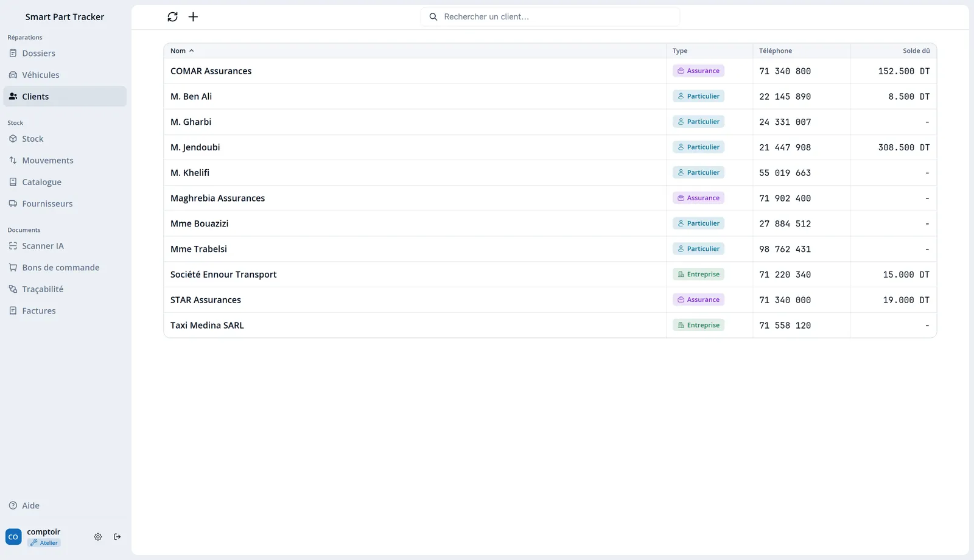Viewport: 974px width, 560px height.
Task: Open settings gear next to comptoir
Action: 98,537
